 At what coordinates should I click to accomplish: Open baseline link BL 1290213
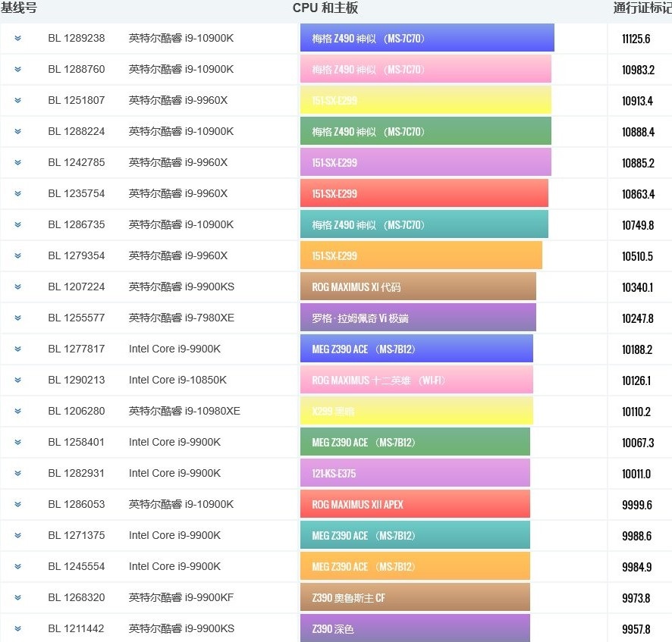coord(77,380)
